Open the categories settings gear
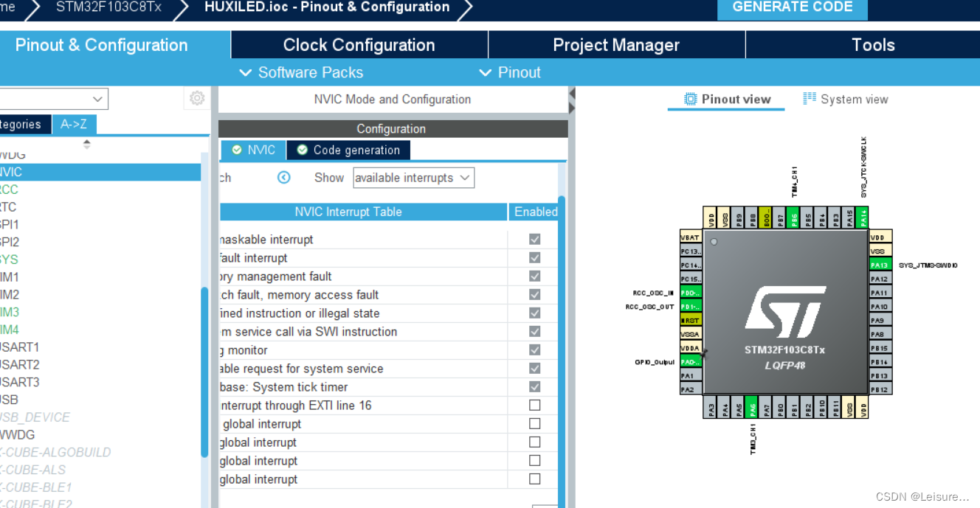The width and height of the screenshot is (980, 508). [196, 98]
